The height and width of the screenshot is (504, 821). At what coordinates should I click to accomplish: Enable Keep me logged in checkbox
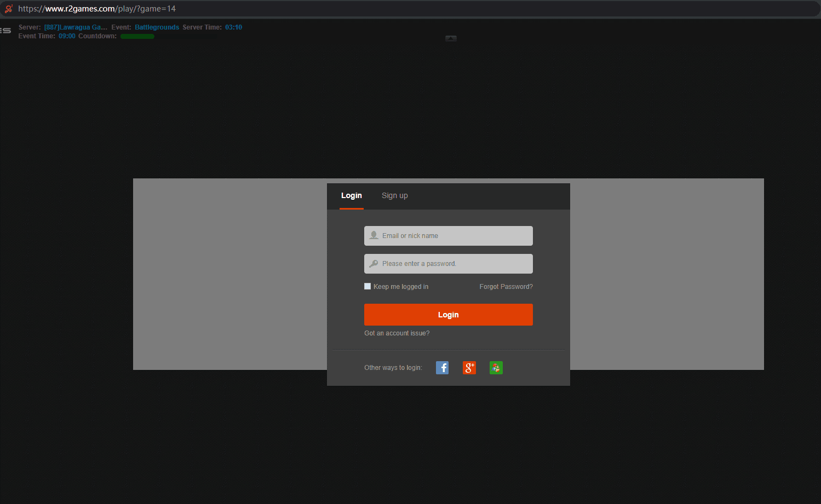point(368,286)
